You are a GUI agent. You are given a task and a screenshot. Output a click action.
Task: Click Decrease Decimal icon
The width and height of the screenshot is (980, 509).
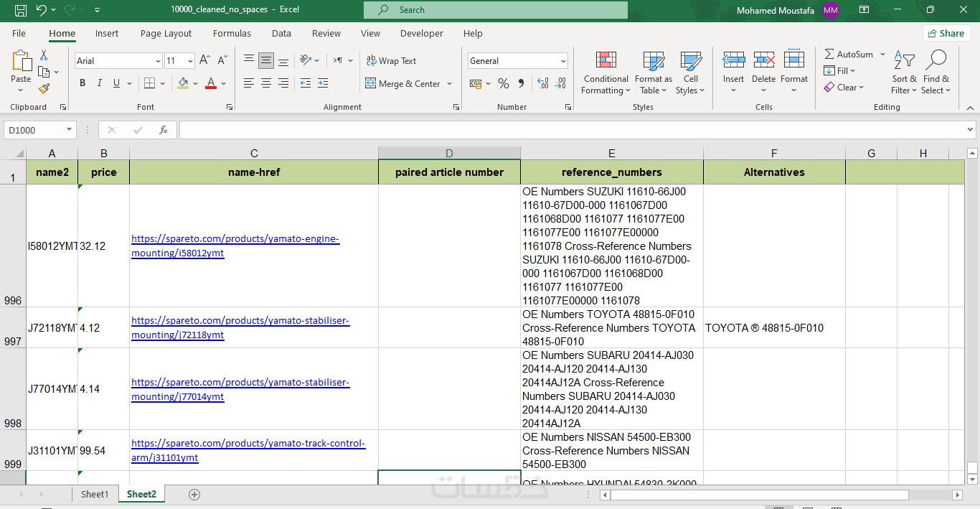[561, 84]
